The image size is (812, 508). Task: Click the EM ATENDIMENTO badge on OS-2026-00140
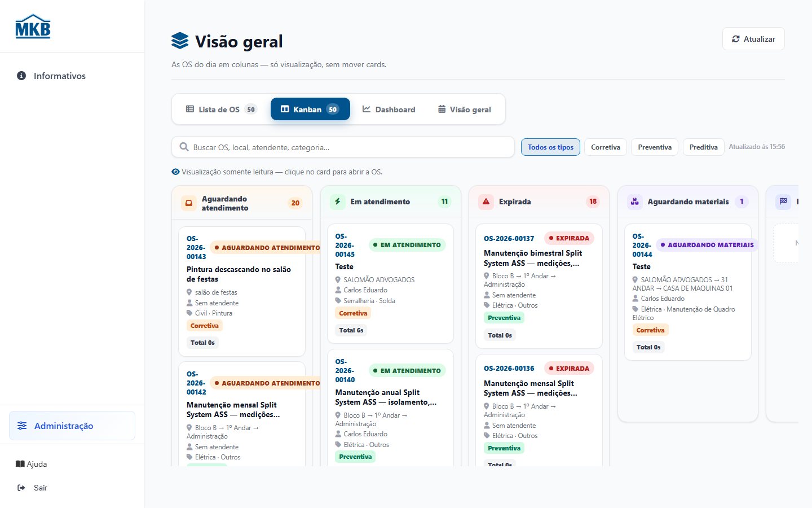coord(407,371)
